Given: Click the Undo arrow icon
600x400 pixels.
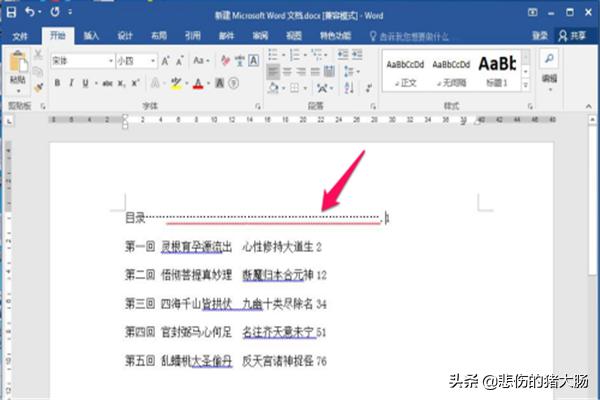Looking at the screenshot, I should coord(31,12).
